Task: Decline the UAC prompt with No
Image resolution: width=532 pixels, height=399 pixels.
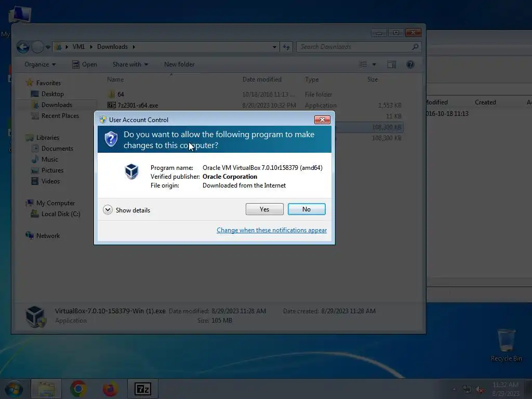Action: [x=307, y=209]
